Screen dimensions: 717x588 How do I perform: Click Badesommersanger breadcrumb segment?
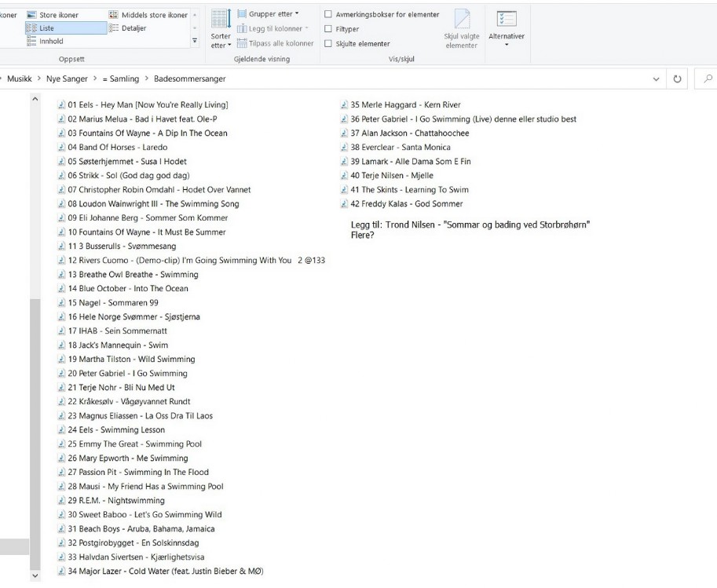190,79
